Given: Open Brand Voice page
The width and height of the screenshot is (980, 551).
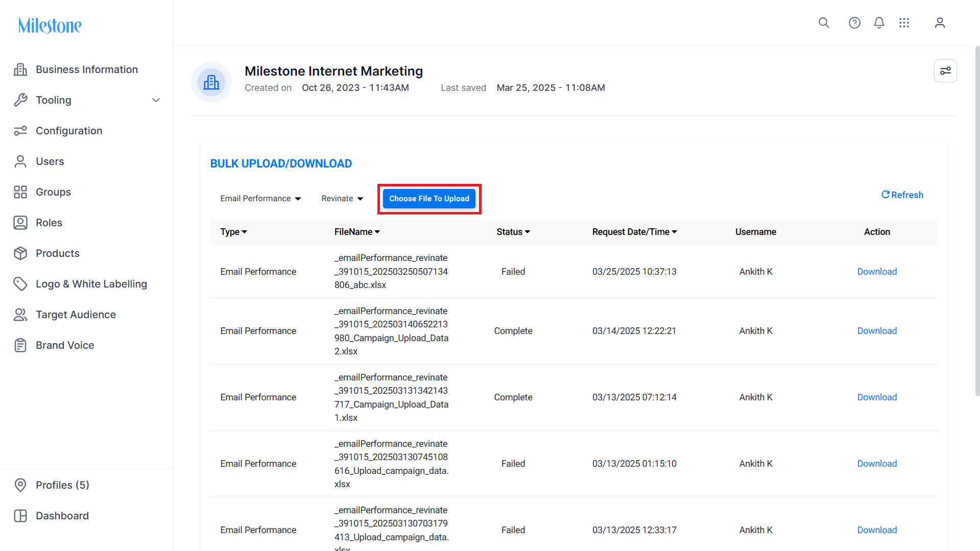Looking at the screenshot, I should coord(65,345).
